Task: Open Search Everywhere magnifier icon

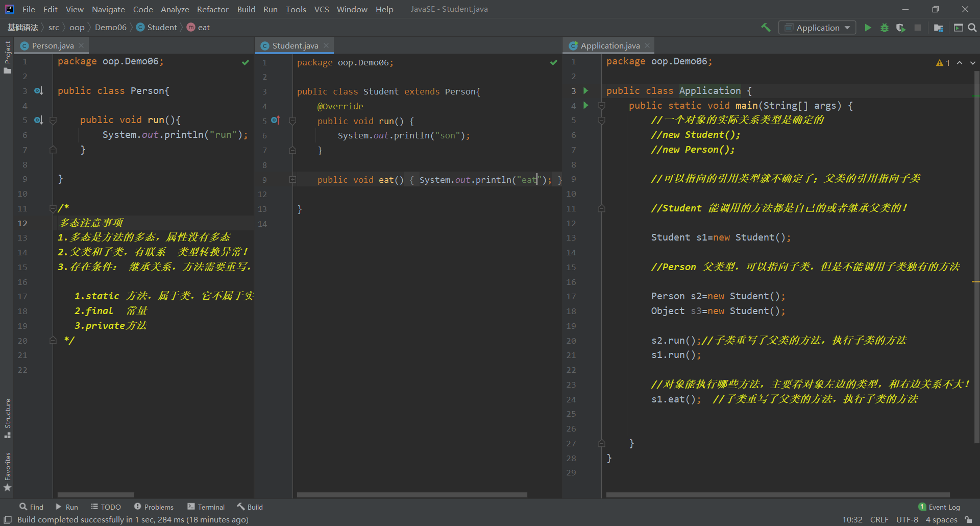Action: click(972, 28)
